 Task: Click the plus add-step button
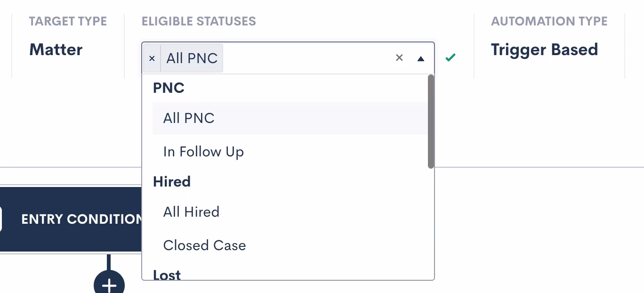(109, 285)
